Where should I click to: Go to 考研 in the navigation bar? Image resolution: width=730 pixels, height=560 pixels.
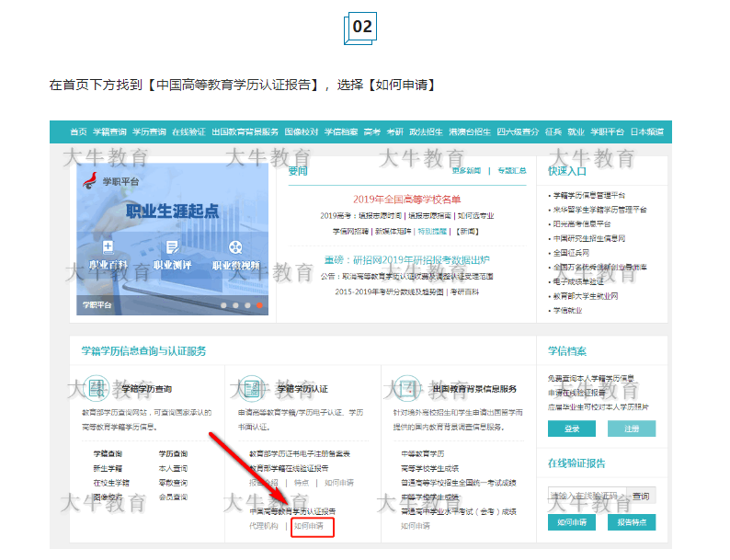[x=394, y=131]
